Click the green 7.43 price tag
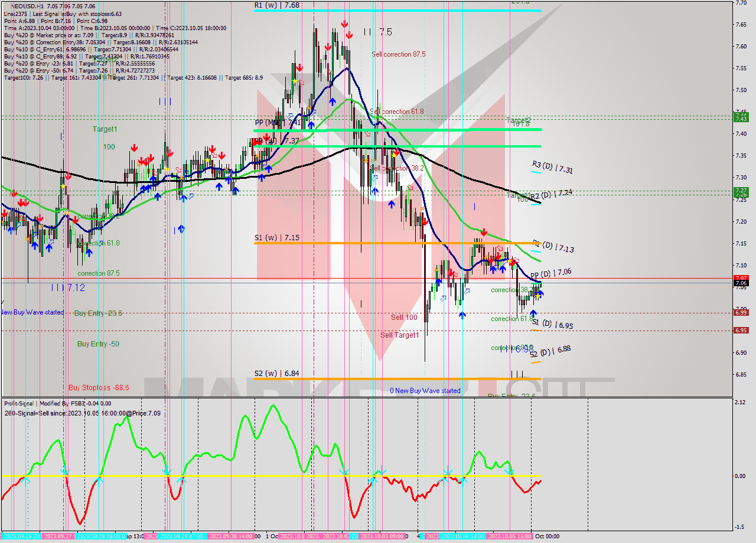756x543 pixels. (x=741, y=119)
